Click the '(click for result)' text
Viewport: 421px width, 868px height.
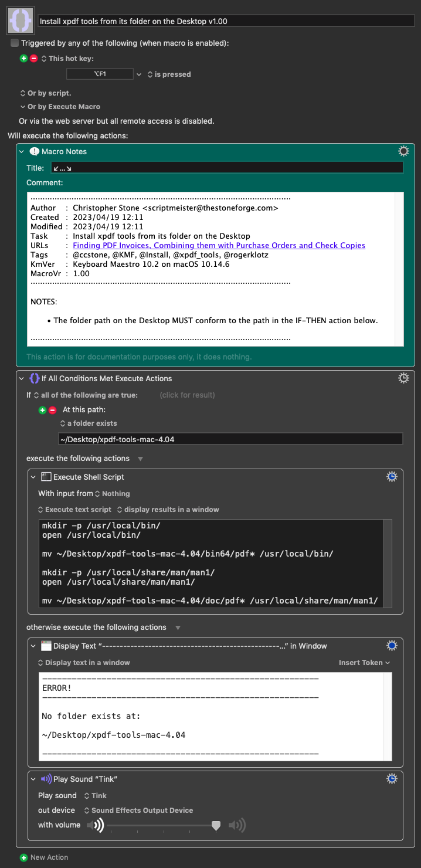click(x=187, y=395)
